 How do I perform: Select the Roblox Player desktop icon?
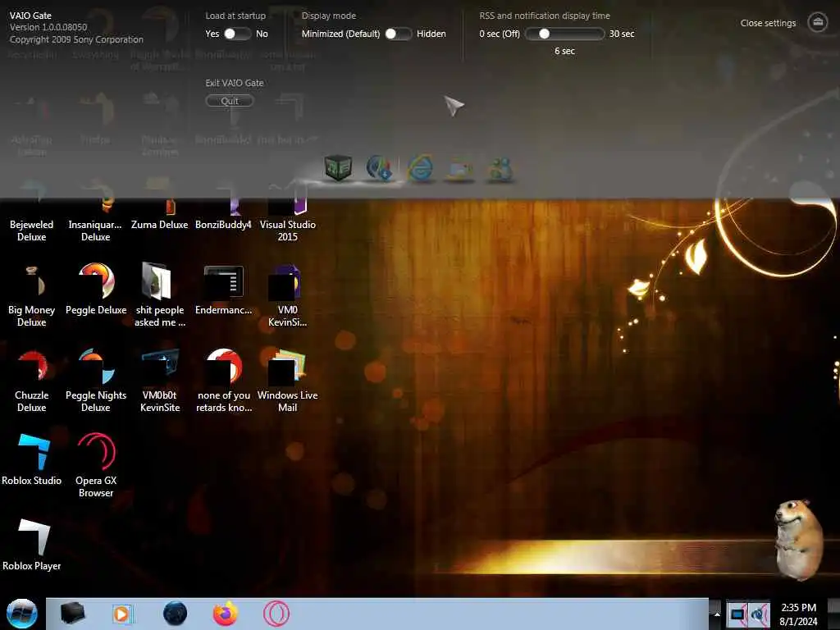pyautogui.click(x=32, y=546)
